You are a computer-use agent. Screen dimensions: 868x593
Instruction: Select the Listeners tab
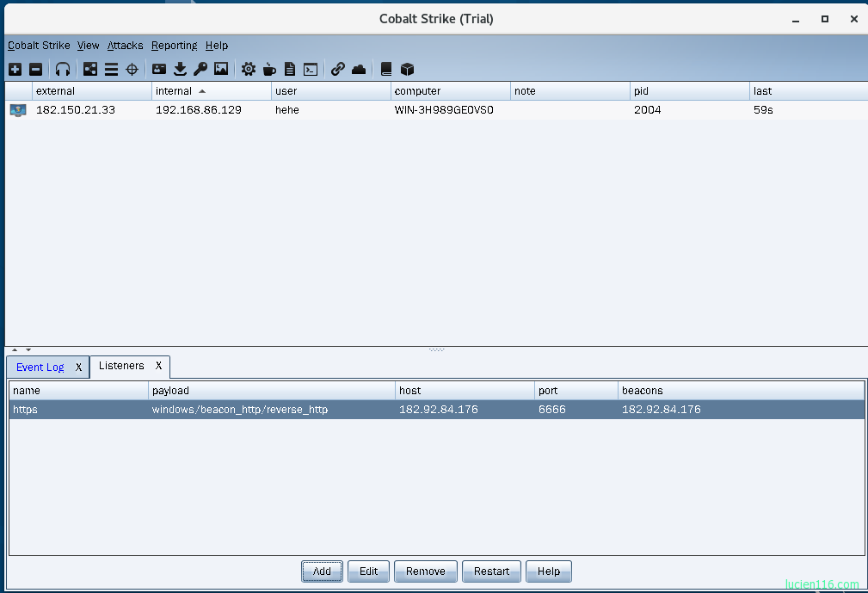click(x=121, y=366)
